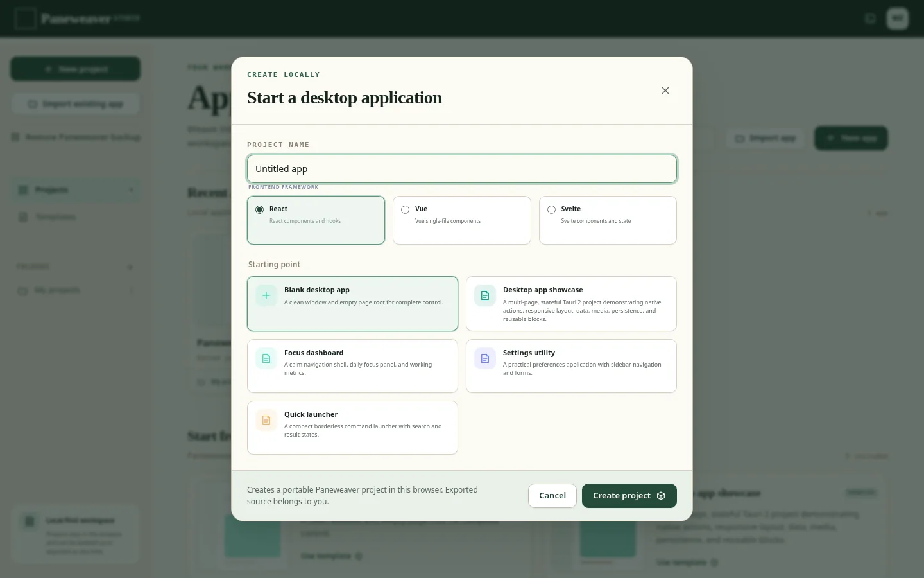The width and height of the screenshot is (924, 578).
Task: Choose the Desktop app showcase starting point
Action: coord(571,304)
